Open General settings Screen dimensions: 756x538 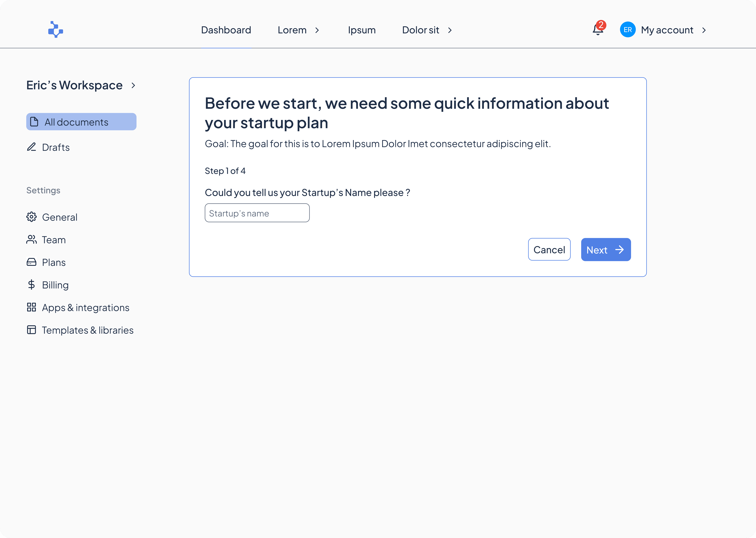pos(52,217)
